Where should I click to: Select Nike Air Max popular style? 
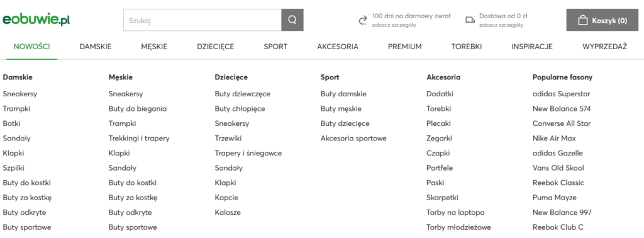click(x=554, y=139)
